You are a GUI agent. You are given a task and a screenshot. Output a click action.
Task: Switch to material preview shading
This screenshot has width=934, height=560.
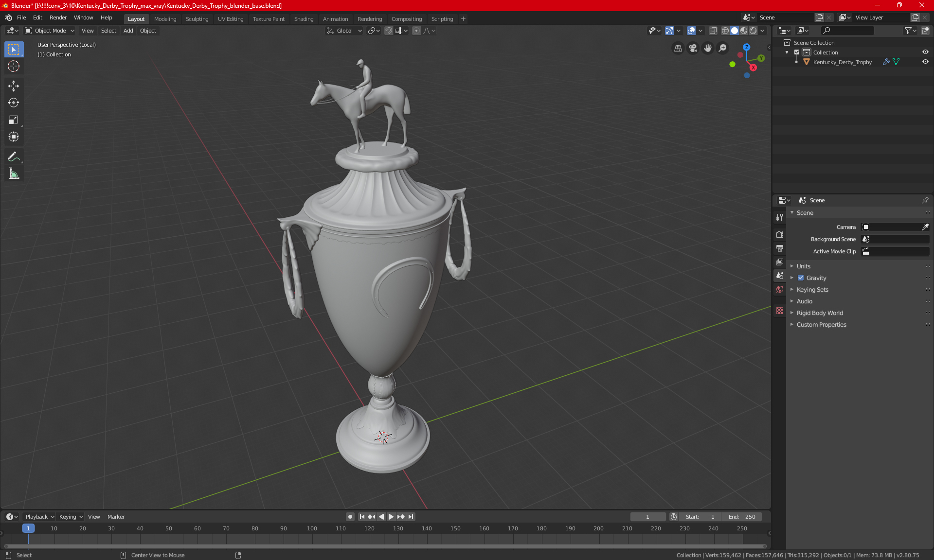tap(744, 31)
